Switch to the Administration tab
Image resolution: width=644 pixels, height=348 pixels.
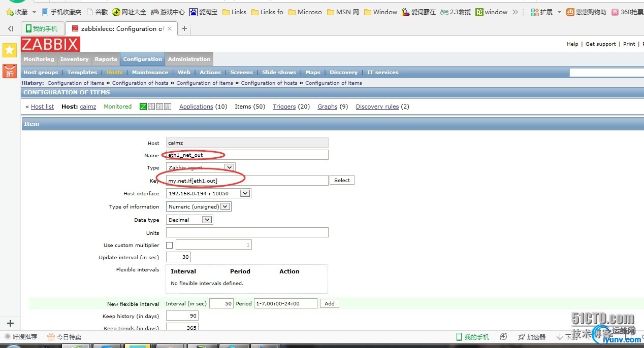(189, 59)
